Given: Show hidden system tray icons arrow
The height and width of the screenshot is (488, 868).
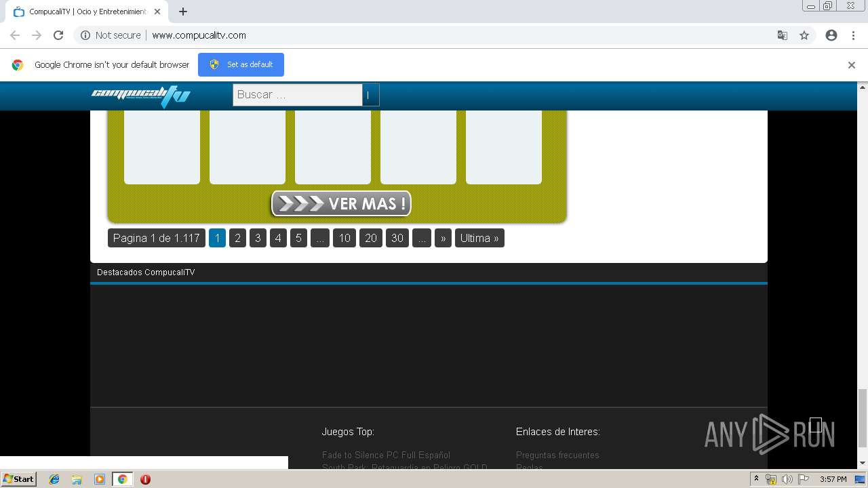Looking at the screenshot, I should pos(757,479).
